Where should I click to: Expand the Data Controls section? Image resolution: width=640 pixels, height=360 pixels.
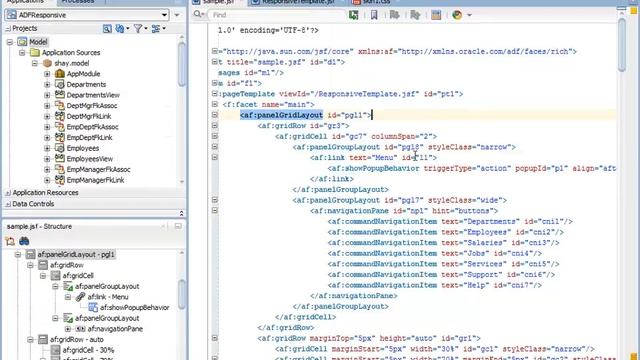pos(8,204)
